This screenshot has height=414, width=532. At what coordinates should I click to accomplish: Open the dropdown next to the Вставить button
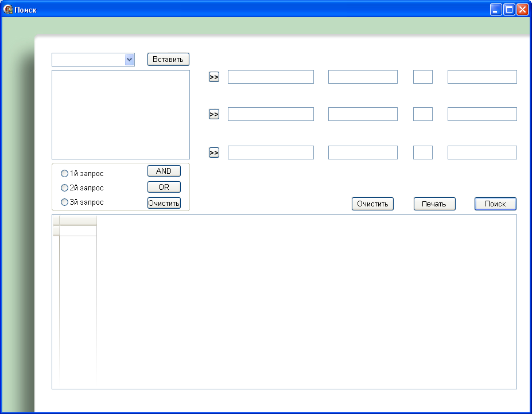pos(129,60)
